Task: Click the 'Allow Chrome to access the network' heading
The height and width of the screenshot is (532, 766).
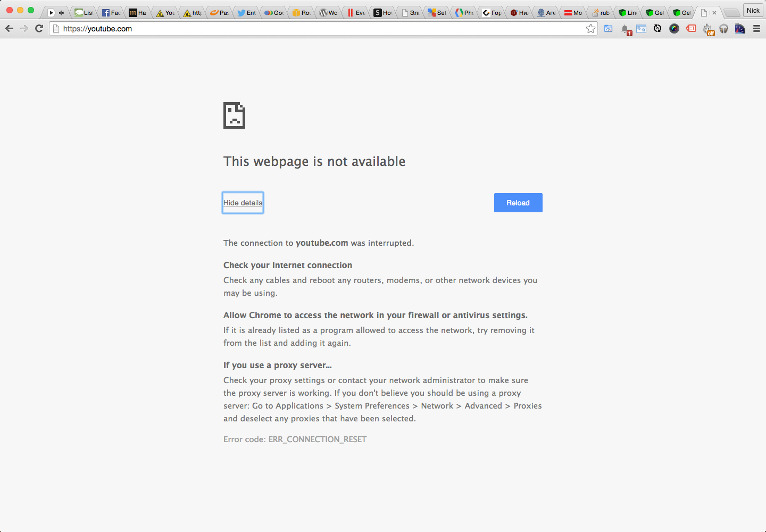Action: (x=376, y=315)
